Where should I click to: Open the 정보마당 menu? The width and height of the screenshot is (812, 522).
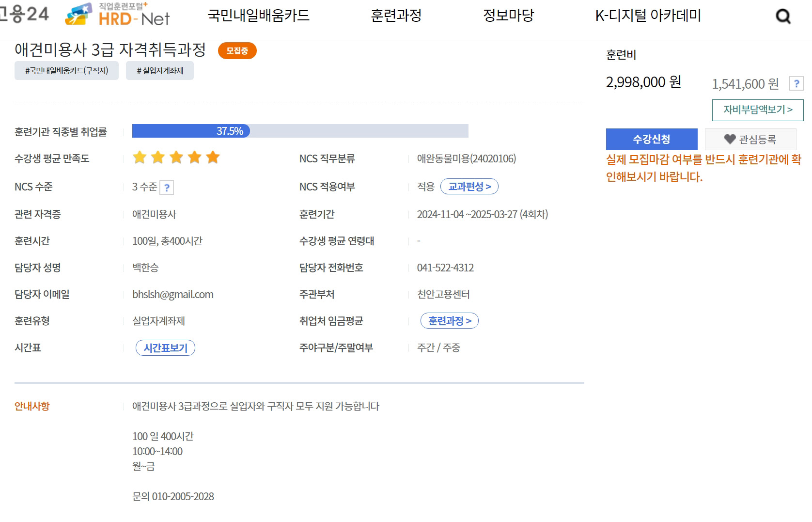[508, 16]
